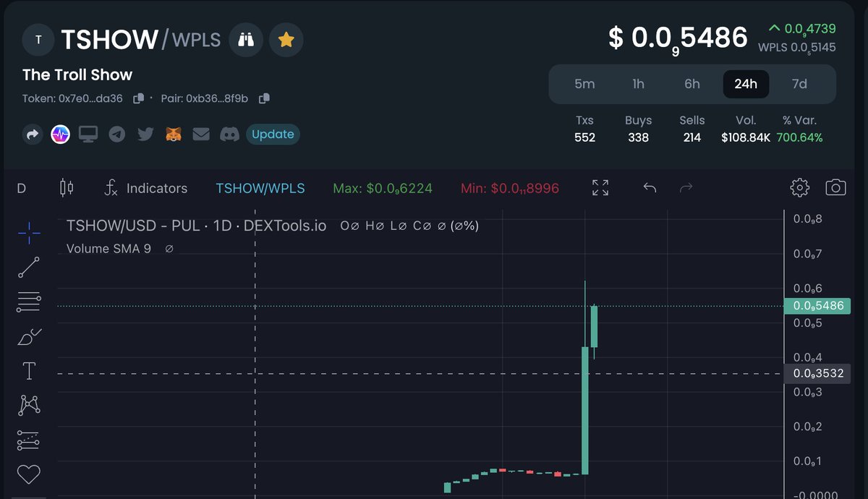Click the $108.84K volume value
This screenshot has width=868, height=499.
746,137
